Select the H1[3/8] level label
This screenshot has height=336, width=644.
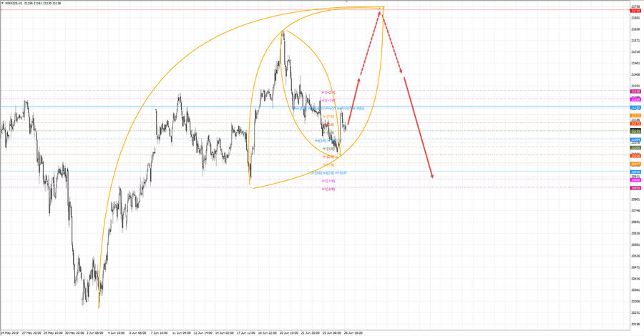(x=328, y=149)
